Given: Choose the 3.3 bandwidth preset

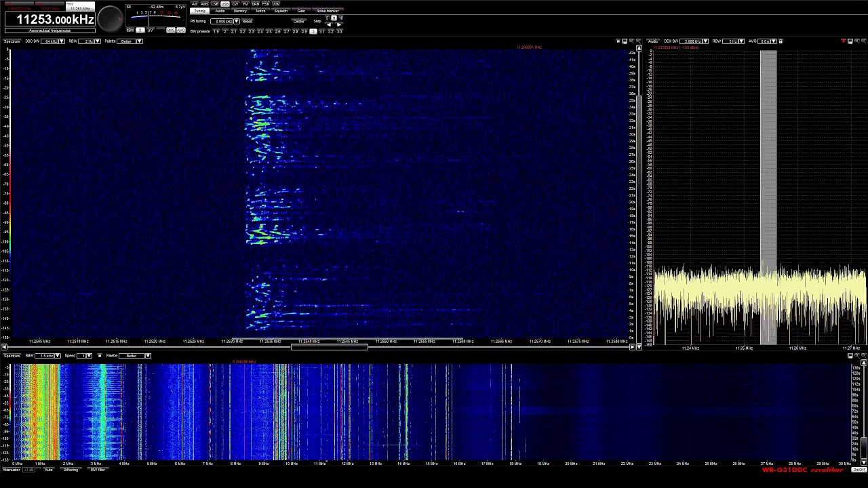Looking at the screenshot, I should click(339, 31).
